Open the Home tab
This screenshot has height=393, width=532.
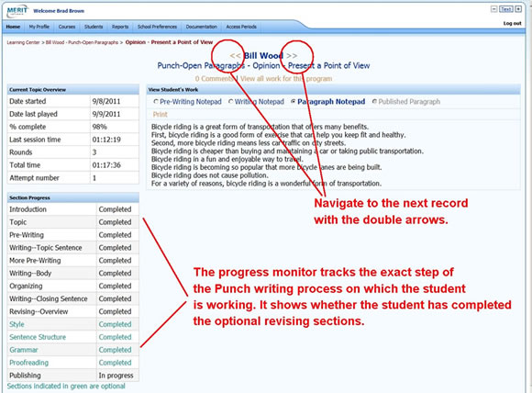(13, 27)
